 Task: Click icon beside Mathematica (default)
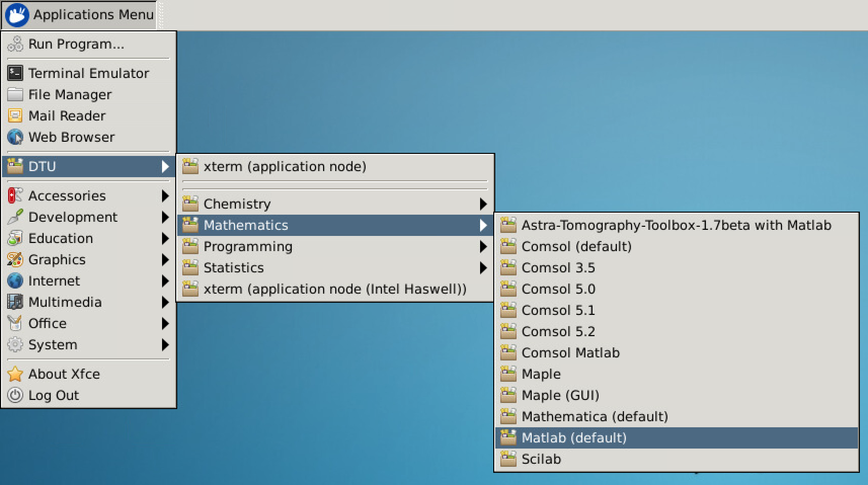tap(508, 417)
